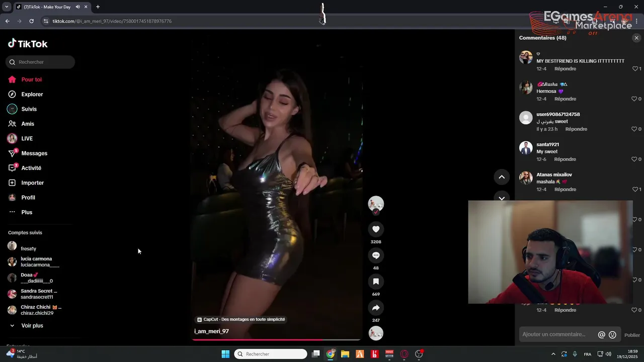
Task: Click the Publier button
Action: (x=632, y=335)
